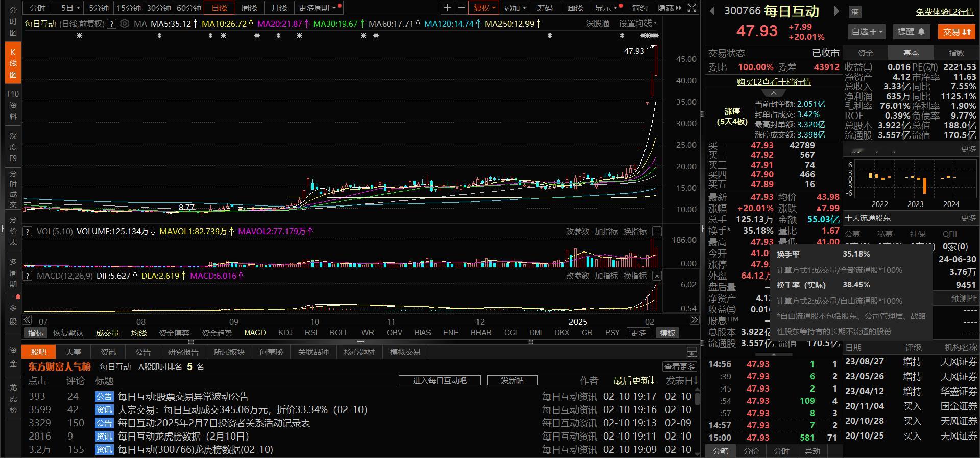The image size is (980, 458).
Task: Expand the 更多周期 dropdown
Action: click(x=320, y=8)
